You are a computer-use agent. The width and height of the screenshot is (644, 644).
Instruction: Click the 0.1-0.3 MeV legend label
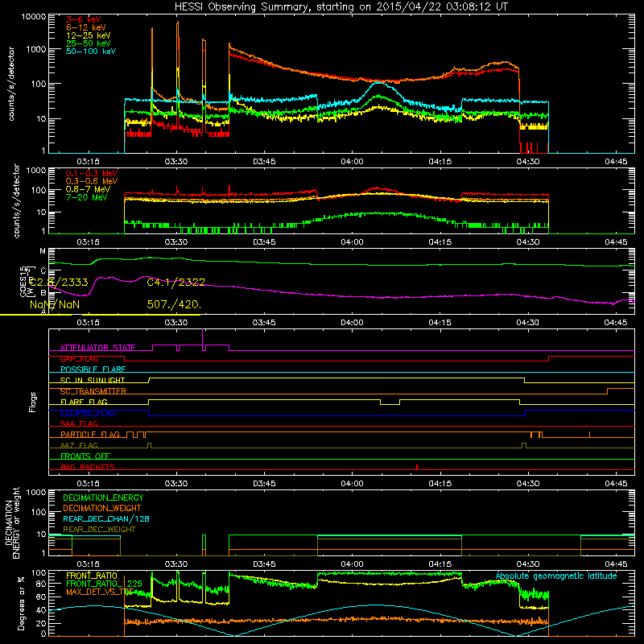click(92, 173)
